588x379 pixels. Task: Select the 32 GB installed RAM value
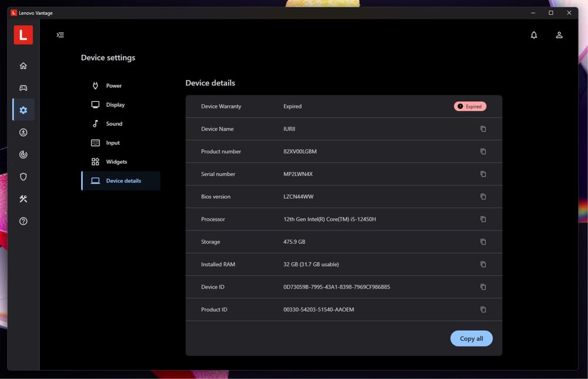311,264
